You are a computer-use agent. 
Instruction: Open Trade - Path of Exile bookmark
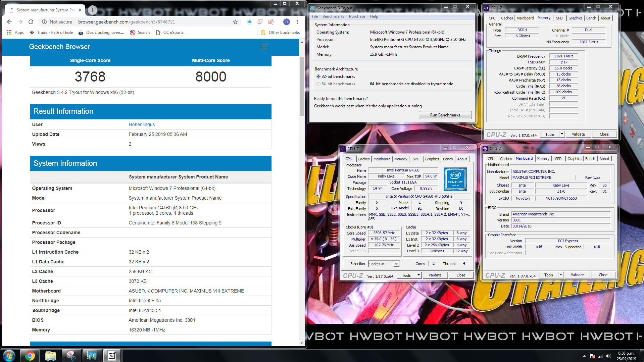[51, 33]
